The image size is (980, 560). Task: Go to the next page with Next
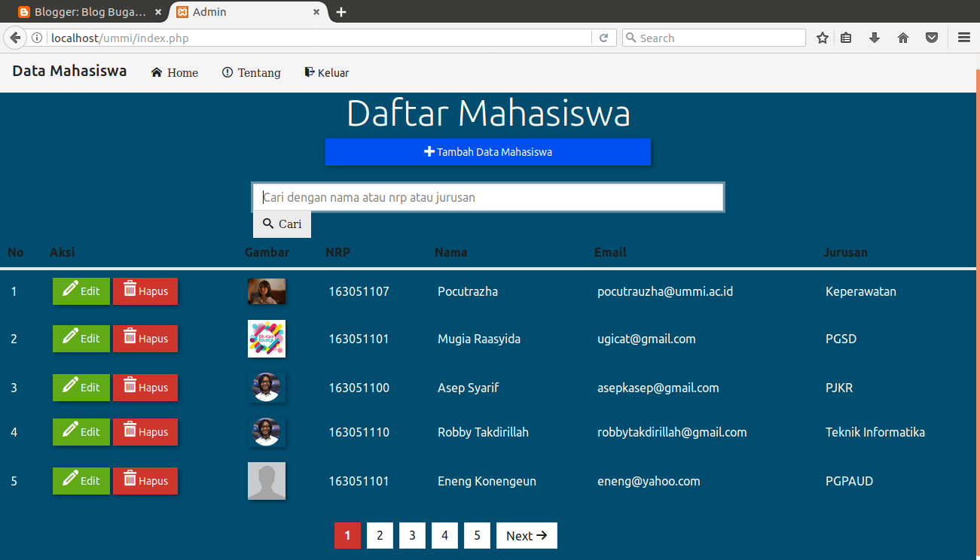pyautogui.click(x=527, y=535)
